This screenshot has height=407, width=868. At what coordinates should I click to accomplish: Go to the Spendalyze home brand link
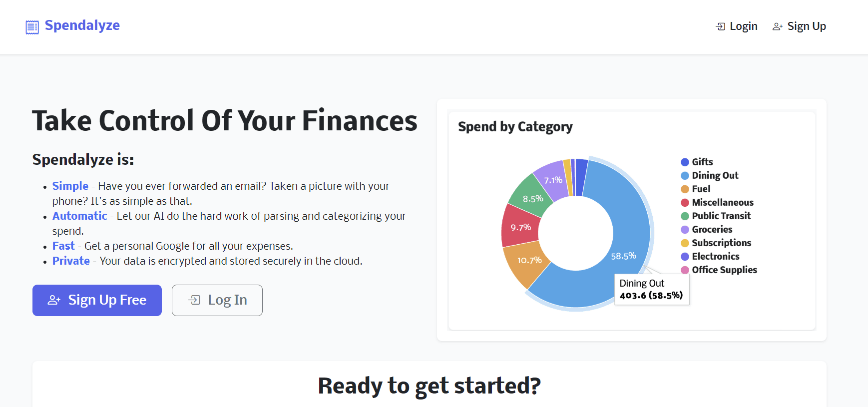click(x=82, y=25)
